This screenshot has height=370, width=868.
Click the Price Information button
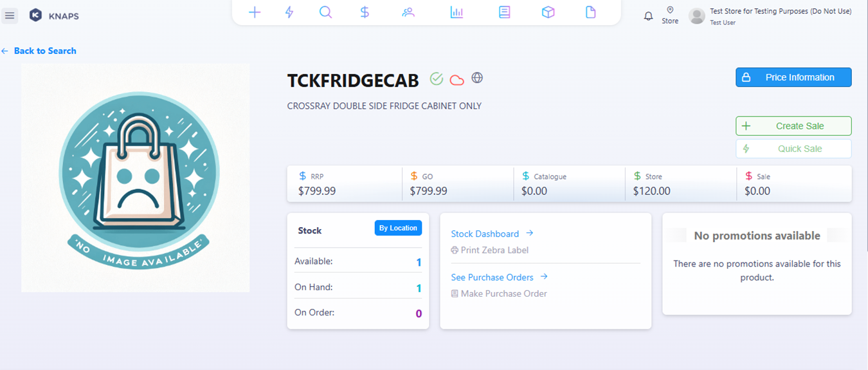[x=793, y=77]
